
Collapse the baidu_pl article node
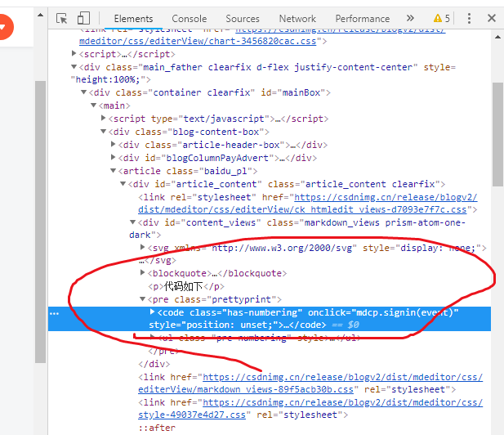(x=114, y=171)
